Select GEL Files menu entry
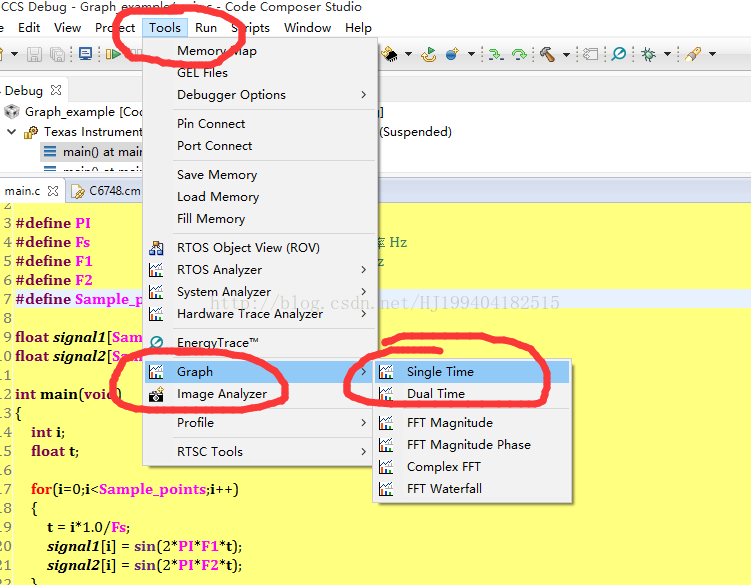This screenshot has height=585, width=751. pos(260,73)
